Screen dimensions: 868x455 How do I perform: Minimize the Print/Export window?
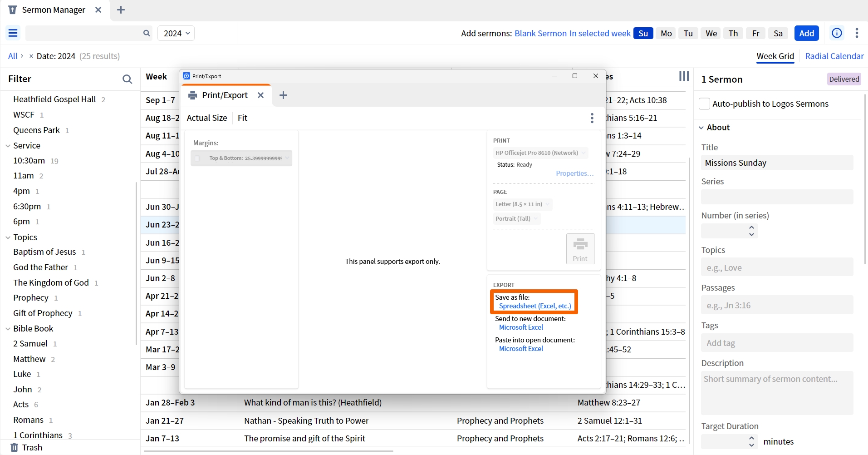[554, 76]
